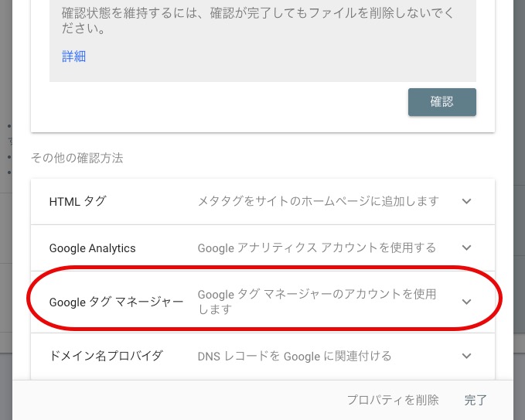Expand the HTML タグ chevron arrow
This screenshot has width=525, height=420.
pyautogui.click(x=466, y=201)
